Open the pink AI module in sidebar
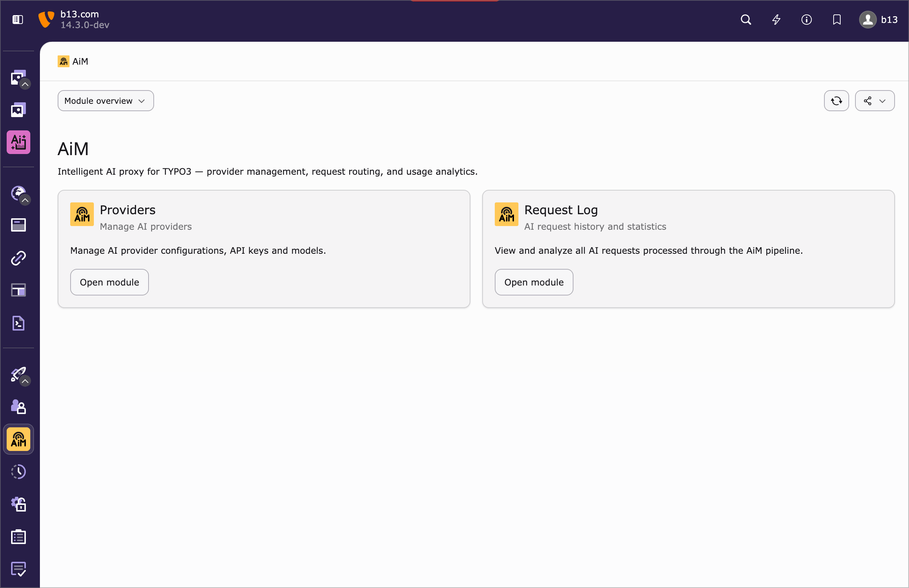The height and width of the screenshot is (588, 909). tap(18, 142)
